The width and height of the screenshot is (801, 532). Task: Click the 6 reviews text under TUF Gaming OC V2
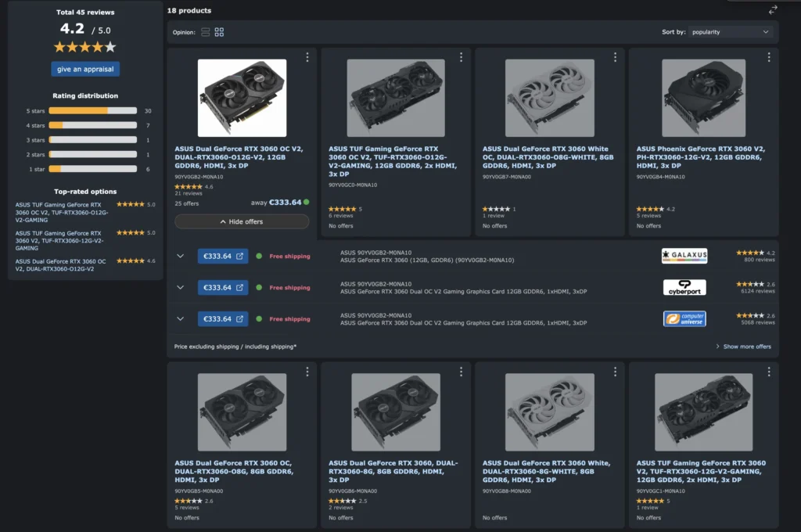tap(341, 216)
